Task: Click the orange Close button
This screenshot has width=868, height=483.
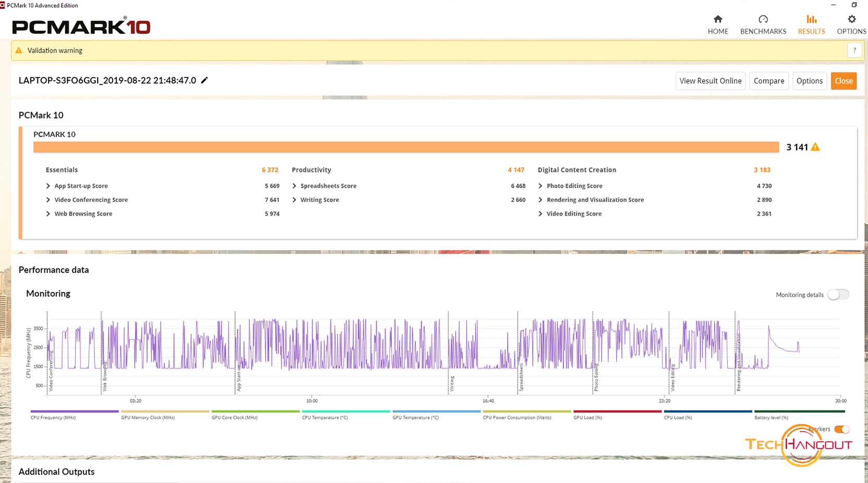Action: tap(843, 81)
